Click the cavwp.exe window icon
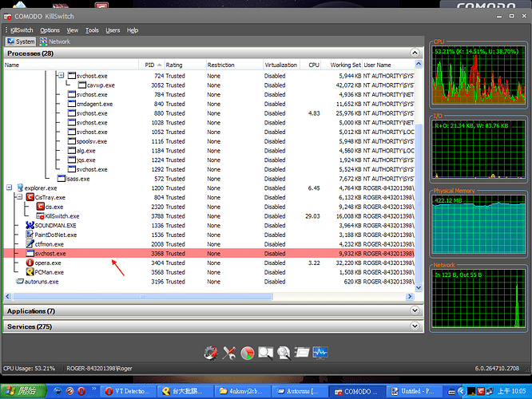532x399 pixels. 82,85
